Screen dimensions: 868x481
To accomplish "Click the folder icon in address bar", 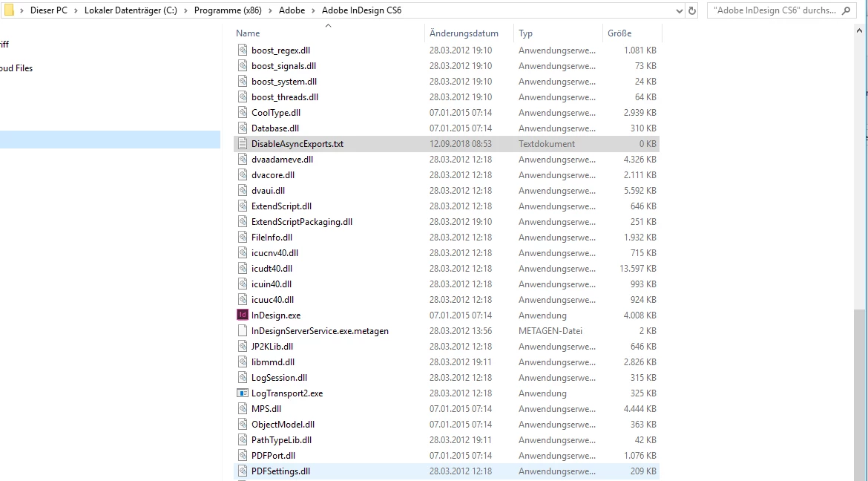I will pyautogui.click(x=9, y=10).
